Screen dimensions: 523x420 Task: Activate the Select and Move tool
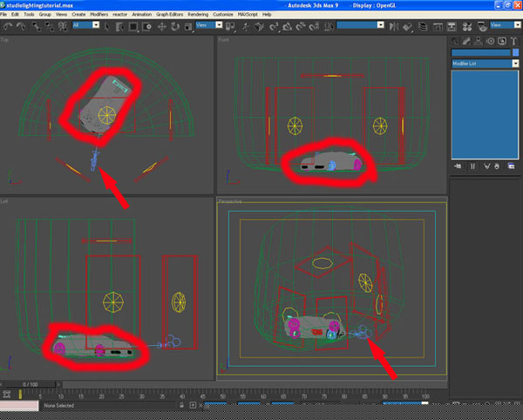[x=162, y=26]
